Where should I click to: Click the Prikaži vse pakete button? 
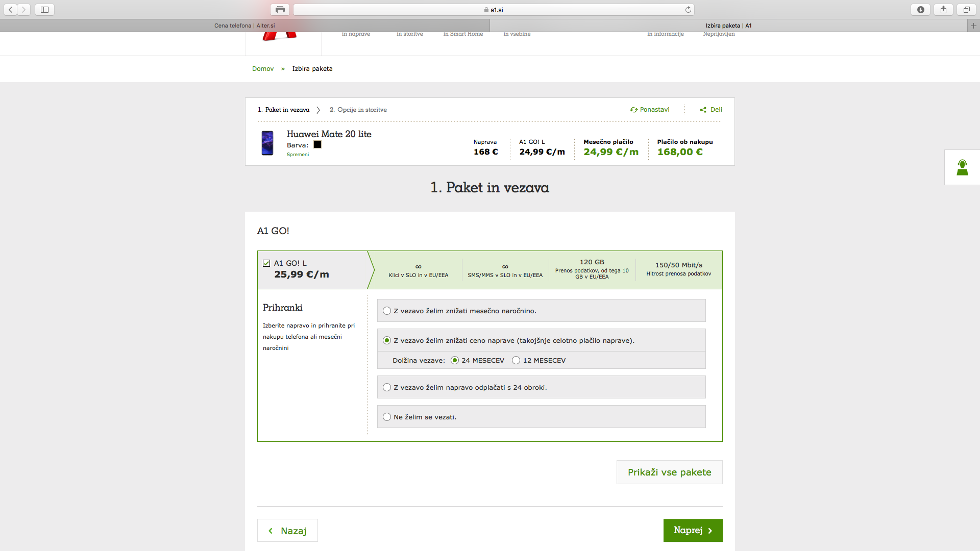669,472
